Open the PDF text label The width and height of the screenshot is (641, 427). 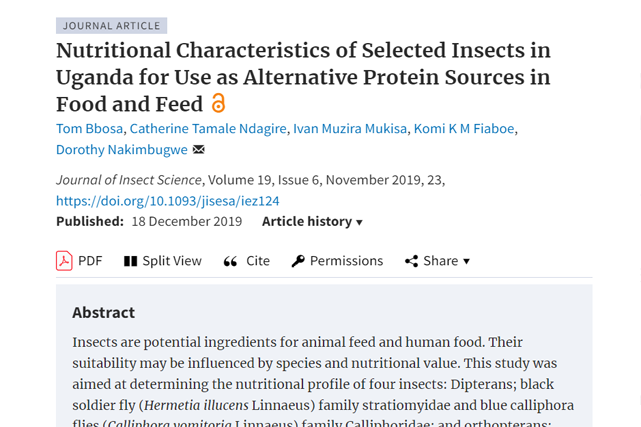90,261
